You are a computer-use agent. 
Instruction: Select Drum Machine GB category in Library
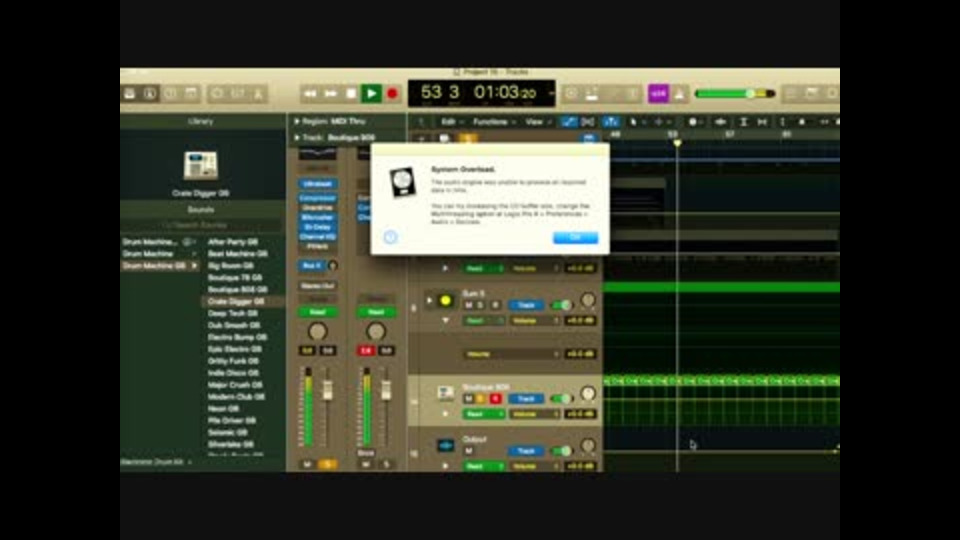(x=160, y=266)
